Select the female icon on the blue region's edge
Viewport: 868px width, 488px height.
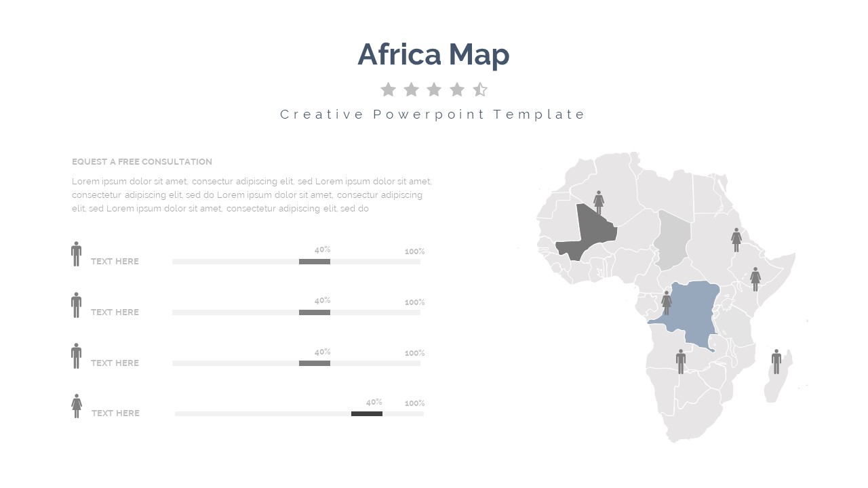pos(667,302)
